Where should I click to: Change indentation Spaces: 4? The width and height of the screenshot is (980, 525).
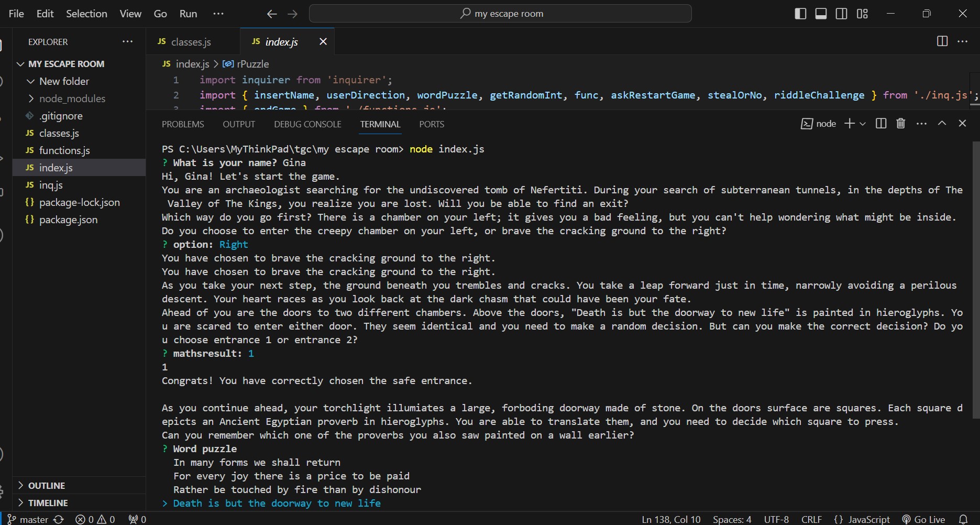[732, 519]
